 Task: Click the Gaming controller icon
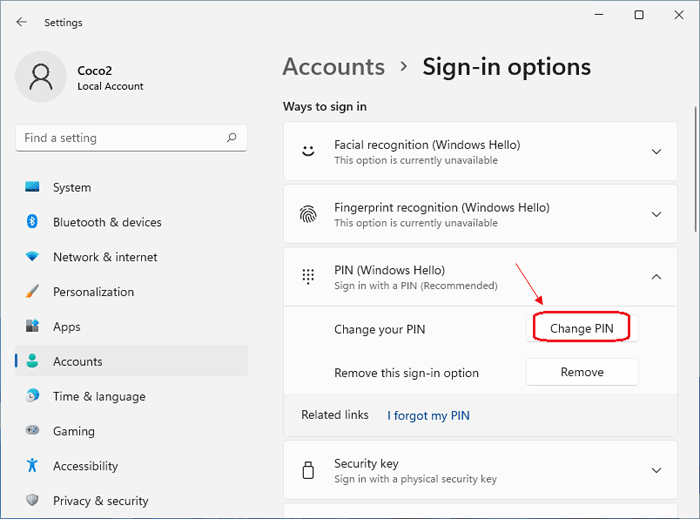pos(32,430)
